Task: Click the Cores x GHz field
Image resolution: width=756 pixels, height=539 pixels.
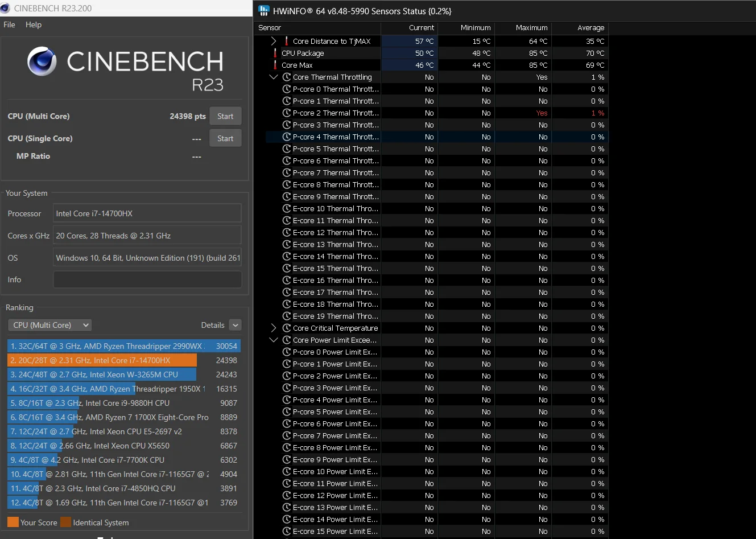Action: (x=147, y=236)
